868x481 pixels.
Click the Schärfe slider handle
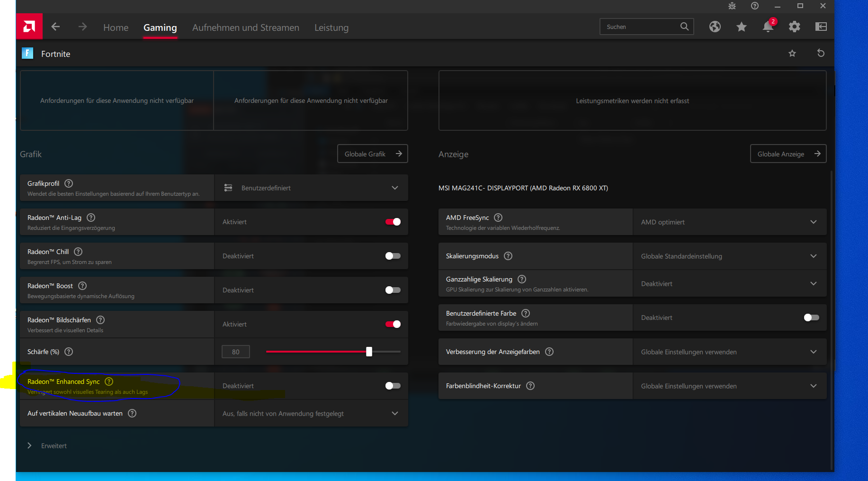tap(369, 352)
